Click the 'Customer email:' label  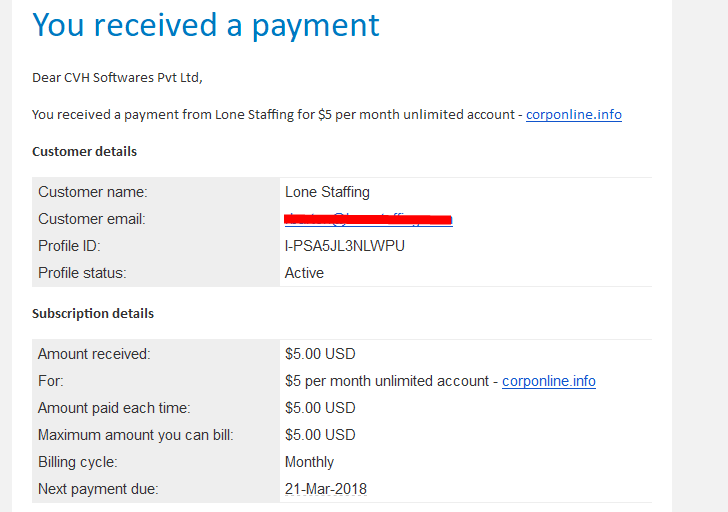(x=91, y=219)
